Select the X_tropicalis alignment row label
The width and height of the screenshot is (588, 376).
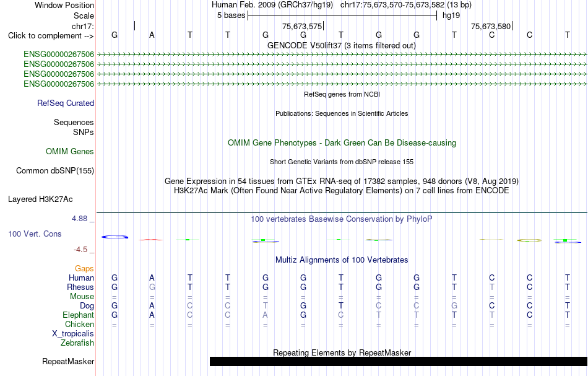coord(73,334)
